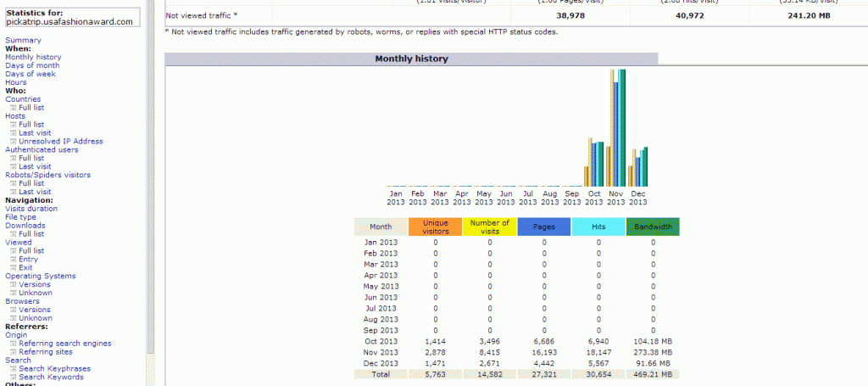
Task: Click the sidebar vertical scrollbar
Action: coord(151,170)
